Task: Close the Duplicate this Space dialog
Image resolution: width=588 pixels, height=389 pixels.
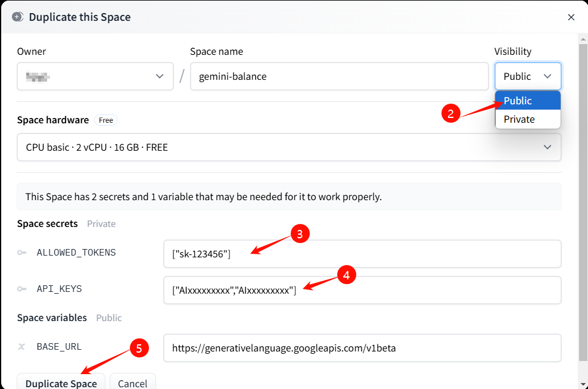Action: tap(571, 17)
